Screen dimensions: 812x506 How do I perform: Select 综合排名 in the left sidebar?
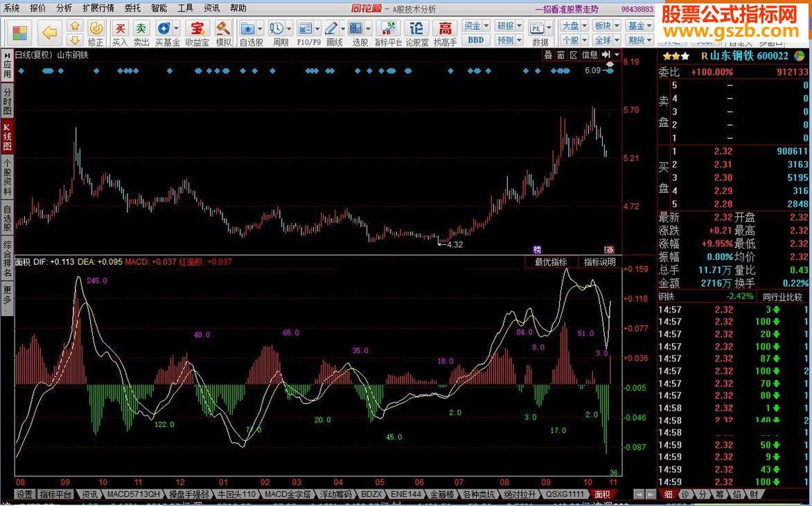(x=7, y=259)
